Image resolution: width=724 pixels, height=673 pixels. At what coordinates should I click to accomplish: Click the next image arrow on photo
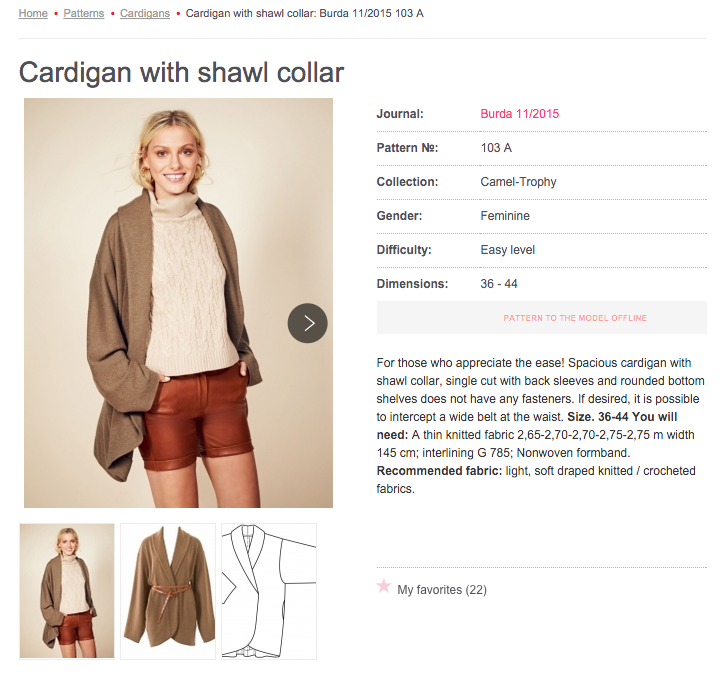tap(308, 323)
